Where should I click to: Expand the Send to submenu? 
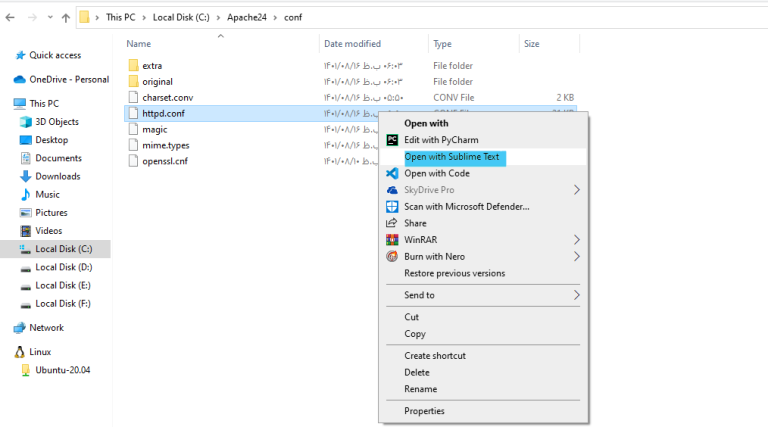(x=577, y=295)
